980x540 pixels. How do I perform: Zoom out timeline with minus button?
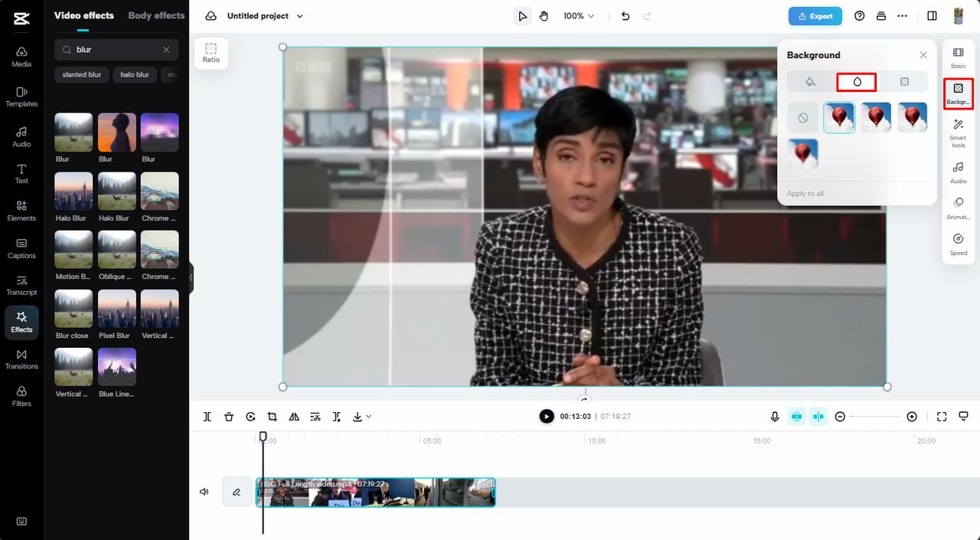point(840,417)
